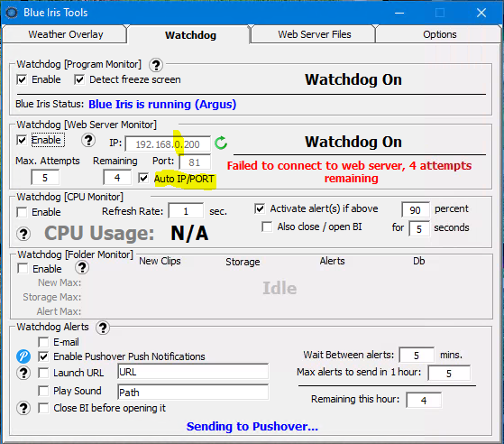504x444 pixels.
Task: Click the Pushover logo icon
Action: (x=23, y=356)
